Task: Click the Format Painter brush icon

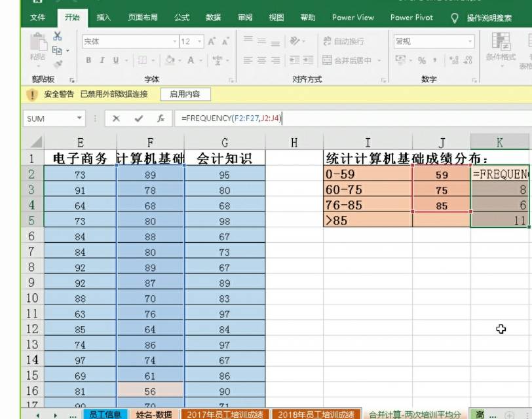Action: point(58,64)
